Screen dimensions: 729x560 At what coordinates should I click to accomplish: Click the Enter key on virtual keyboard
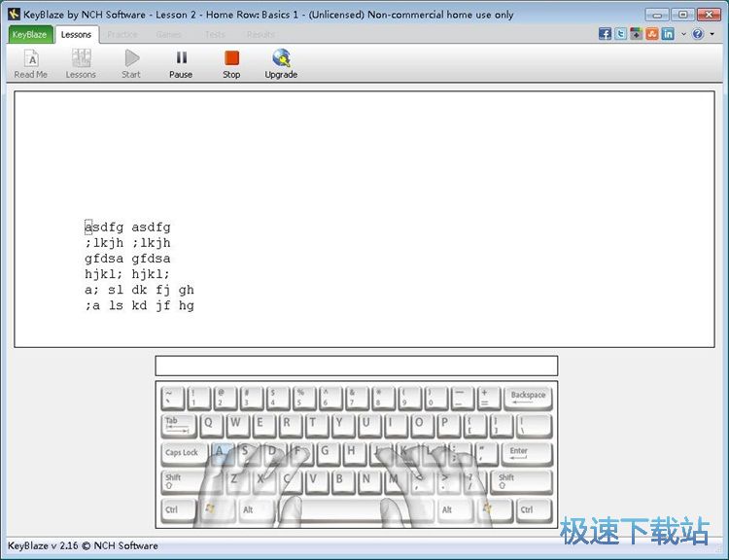[527, 453]
